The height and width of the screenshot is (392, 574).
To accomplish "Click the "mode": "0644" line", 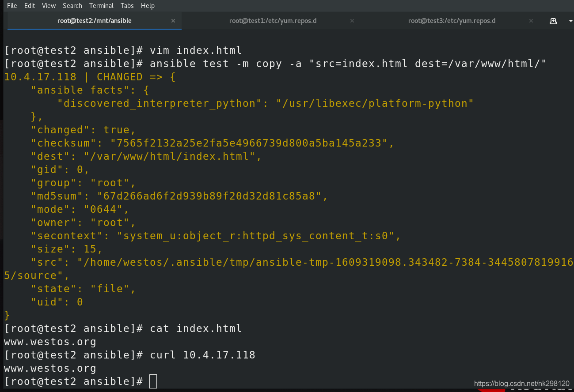I will (80, 209).
